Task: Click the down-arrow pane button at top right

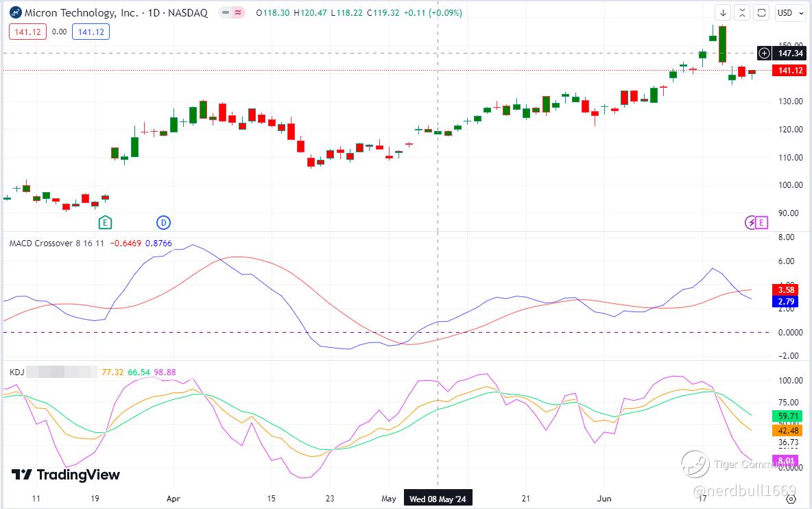Action: pyautogui.click(x=723, y=13)
